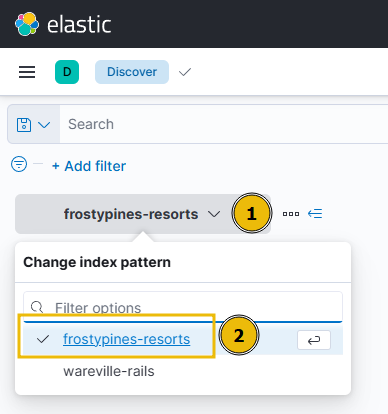Open the frostypines-resorts index pattern dropdown
Screen dimensions: 388x414
[143, 214]
